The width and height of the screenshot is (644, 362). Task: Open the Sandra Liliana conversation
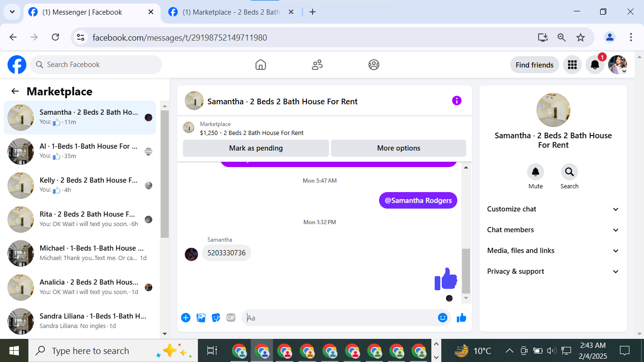(x=80, y=321)
